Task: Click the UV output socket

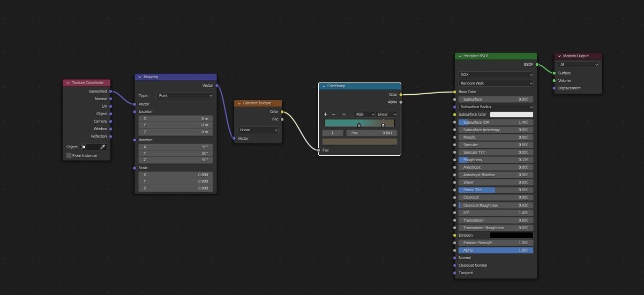Action: point(111,106)
